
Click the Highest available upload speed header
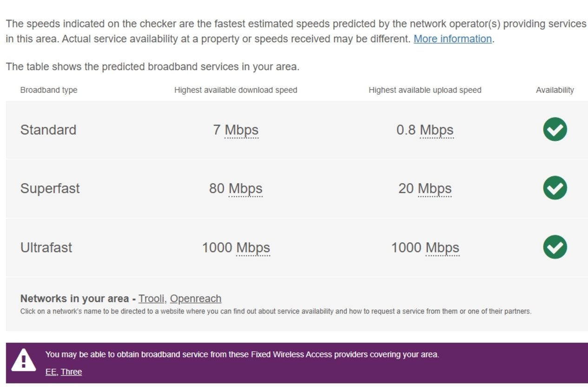point(425,90)
